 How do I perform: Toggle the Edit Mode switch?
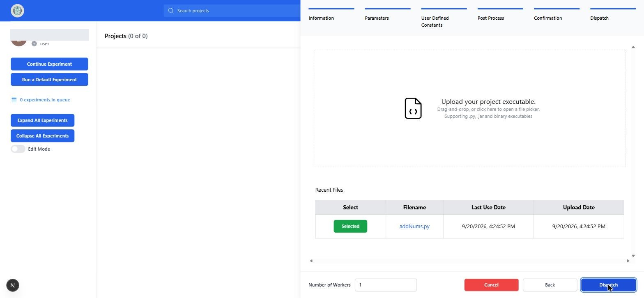(18, 149)
